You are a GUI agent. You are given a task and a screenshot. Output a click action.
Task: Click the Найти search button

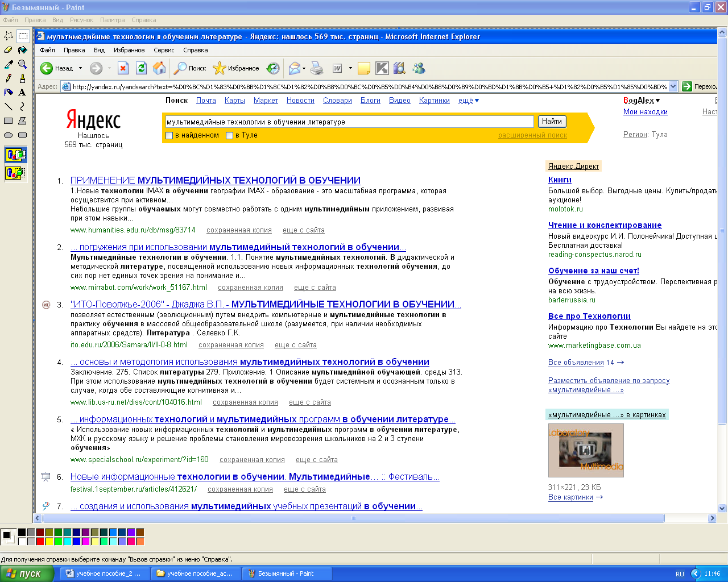click(x=552, y=122)
